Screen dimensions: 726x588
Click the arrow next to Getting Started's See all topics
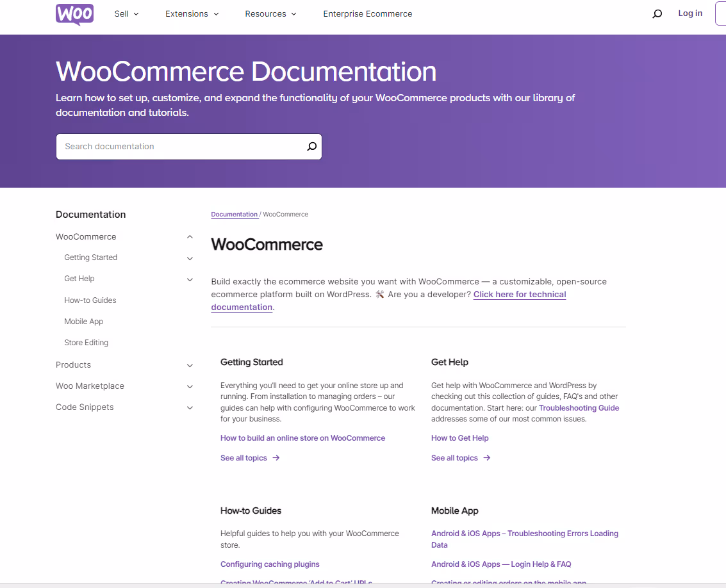tap(276, 457)
